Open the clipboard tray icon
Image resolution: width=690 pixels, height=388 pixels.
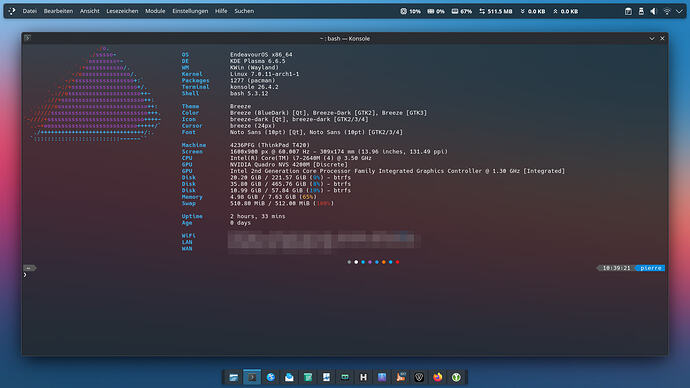click(628, 11)
